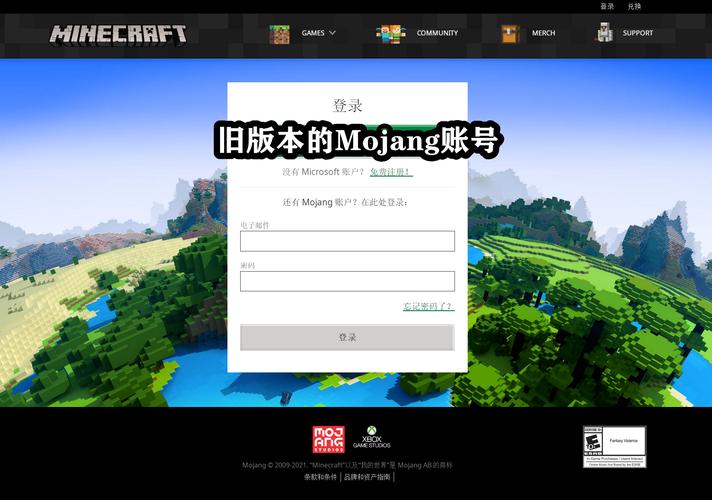Focus the 电子邮件 email input field
This screenshot has height=500, width=712.
[347, 241]
